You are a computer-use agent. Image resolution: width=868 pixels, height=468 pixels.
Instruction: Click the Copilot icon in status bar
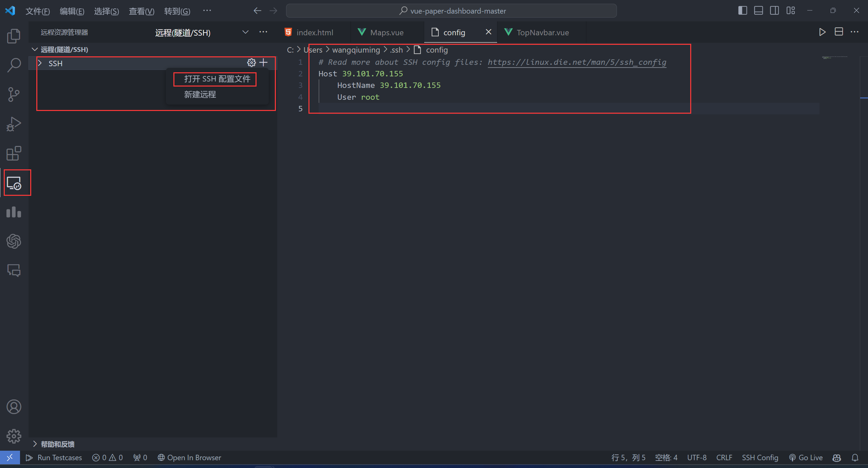837,457
